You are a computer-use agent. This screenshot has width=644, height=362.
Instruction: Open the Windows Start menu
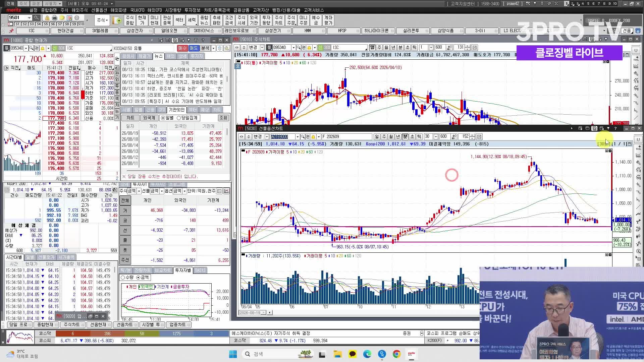pyautogui.click(x=233, y=354)
